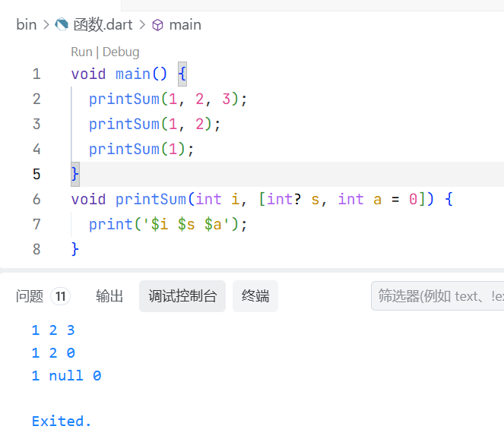Open the bin folder breadcrumb
The height and width of the screenshot is (442, 504).
click(x=27, y=25)
